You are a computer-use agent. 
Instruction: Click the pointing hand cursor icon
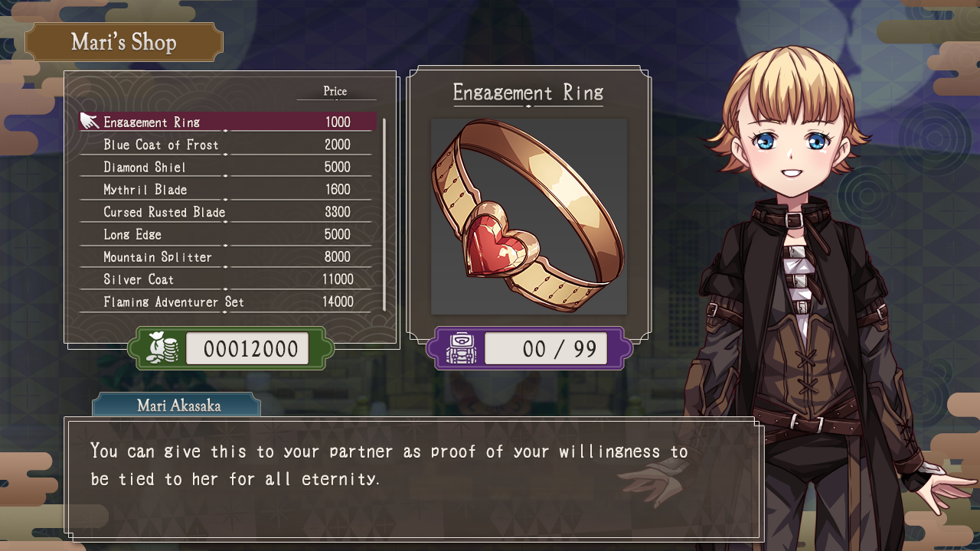[90, 121]
